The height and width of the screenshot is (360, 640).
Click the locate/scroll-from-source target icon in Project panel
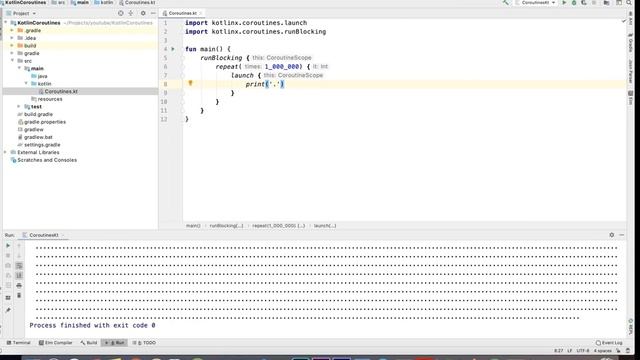[x=120, y=13]
